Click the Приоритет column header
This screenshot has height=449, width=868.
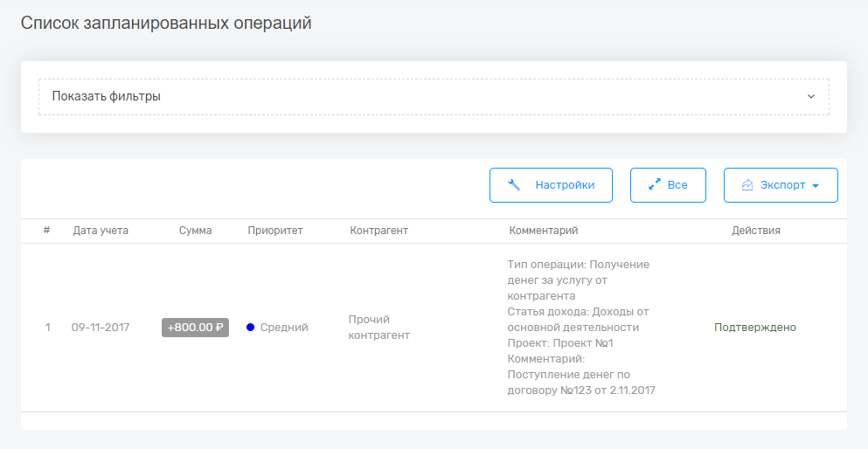pyautogui.click(x=275, y=231)
